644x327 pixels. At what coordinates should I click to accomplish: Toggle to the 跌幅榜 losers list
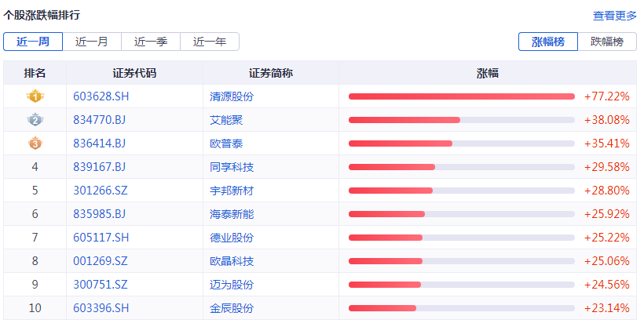(607, 42)
